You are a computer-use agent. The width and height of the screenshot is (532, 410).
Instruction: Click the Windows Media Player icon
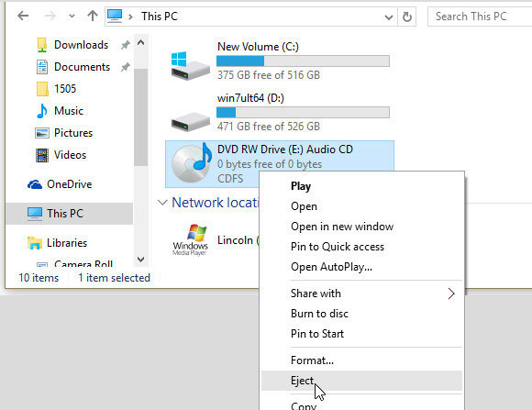(190, 240)
